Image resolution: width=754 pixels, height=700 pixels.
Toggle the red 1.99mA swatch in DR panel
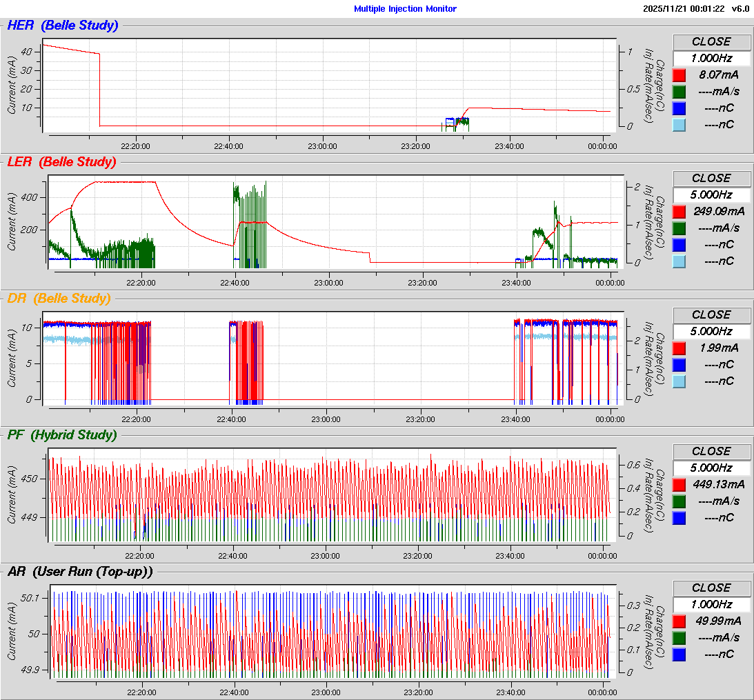point(679,348)
